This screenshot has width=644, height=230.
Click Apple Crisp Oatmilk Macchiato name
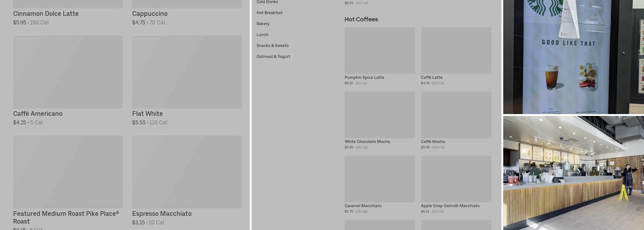[x=450, y=206]
